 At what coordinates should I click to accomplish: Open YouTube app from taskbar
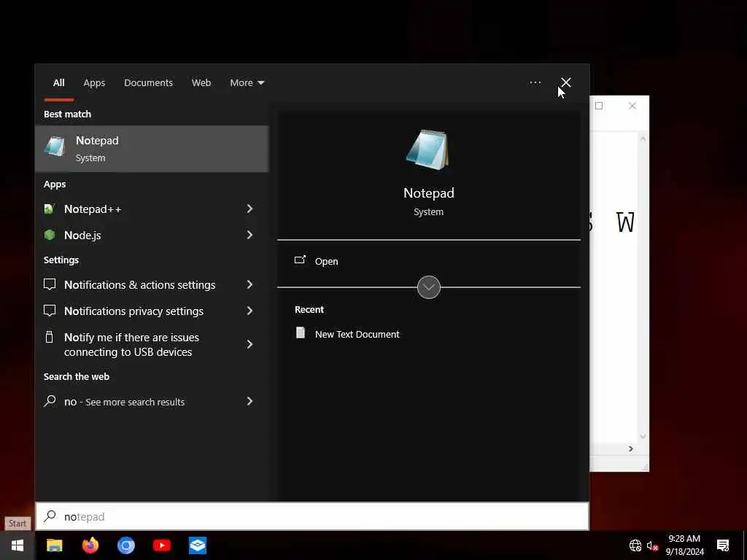(162, 545)
